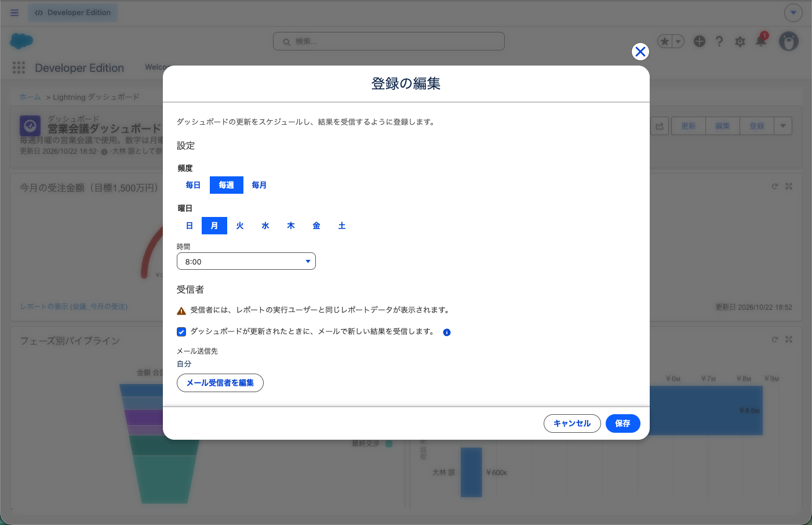The height and width of the screenshot is (525, 812).
Task: Click the dashboard icon beside 営業会議ダッシュボード
Action: [x=30, y=125]
